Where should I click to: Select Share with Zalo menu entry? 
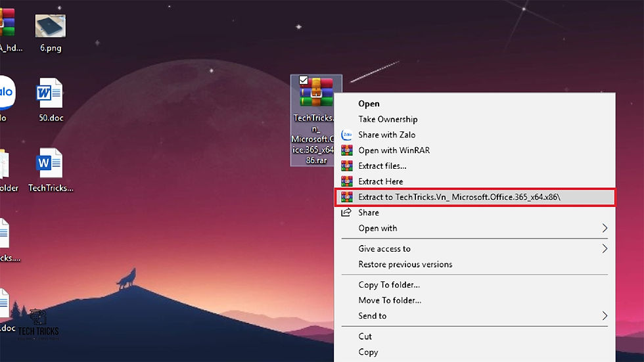pos(474,135)
